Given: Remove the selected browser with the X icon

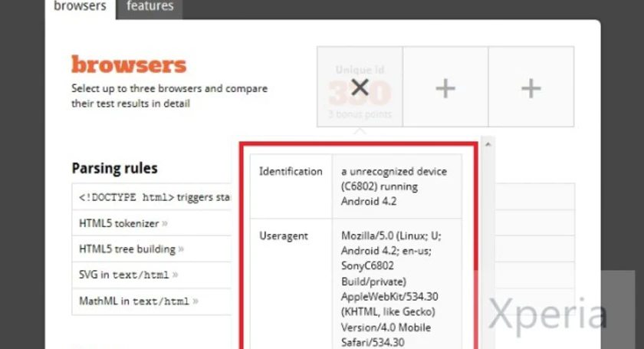Looking at the screenshot, I should pos(360,87).
